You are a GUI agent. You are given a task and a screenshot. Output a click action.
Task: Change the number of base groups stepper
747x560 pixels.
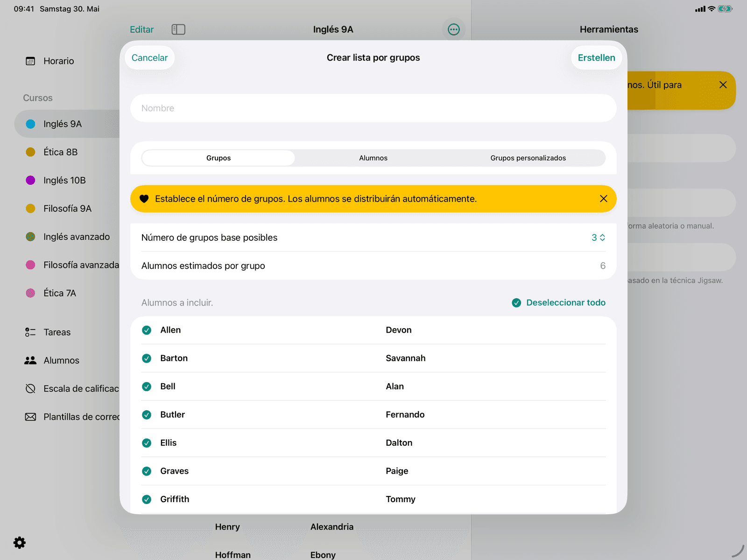(598, 238)
